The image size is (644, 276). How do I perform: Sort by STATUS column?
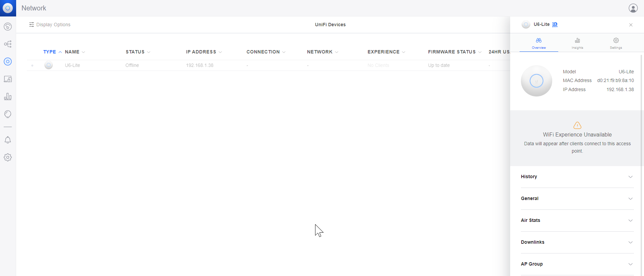(138, 52)
